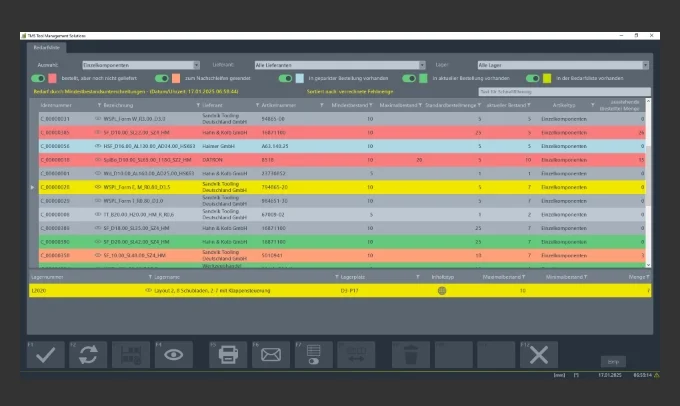
Task: Toggle the 'bestellt, aber noch nicht geliefert' switch
Action: point(39,78)
